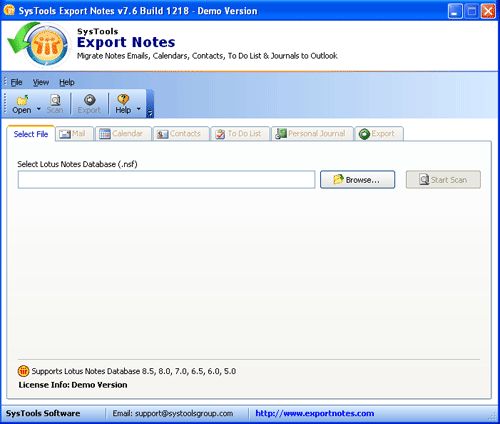The image size is (500, 424).
Task: Click the Lotus Notes Database path field
Action: [166, 180]
